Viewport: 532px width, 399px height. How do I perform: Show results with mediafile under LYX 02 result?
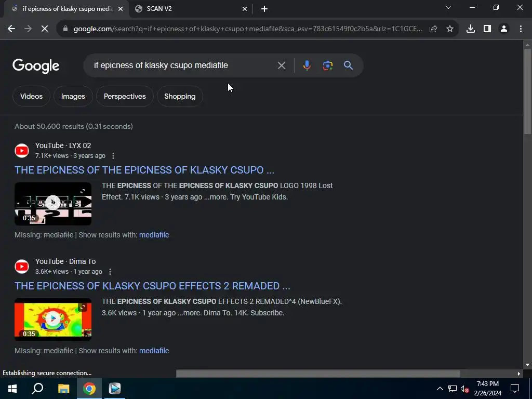click(x=154, y=235)
